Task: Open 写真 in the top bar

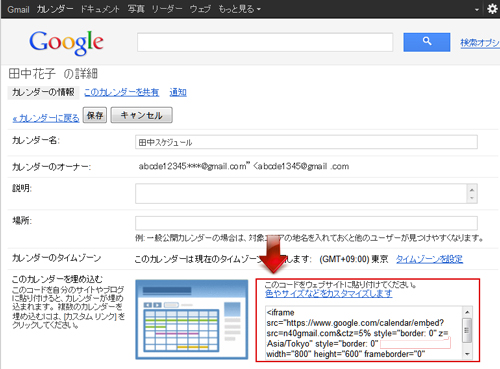Action: [136, 9]
